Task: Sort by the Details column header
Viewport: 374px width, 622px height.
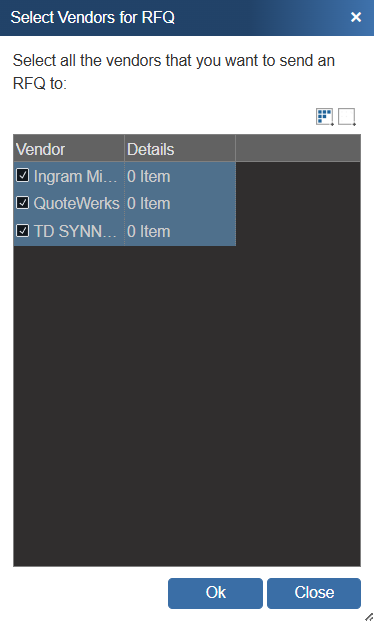Action: (x=180, y=149)
